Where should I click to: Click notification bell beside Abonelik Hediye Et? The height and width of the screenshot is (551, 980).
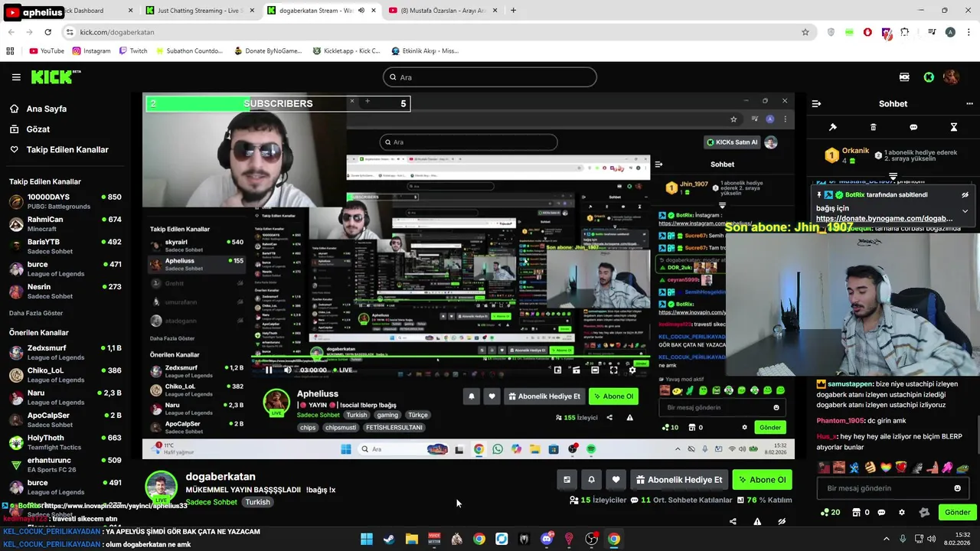pos(591,480)
